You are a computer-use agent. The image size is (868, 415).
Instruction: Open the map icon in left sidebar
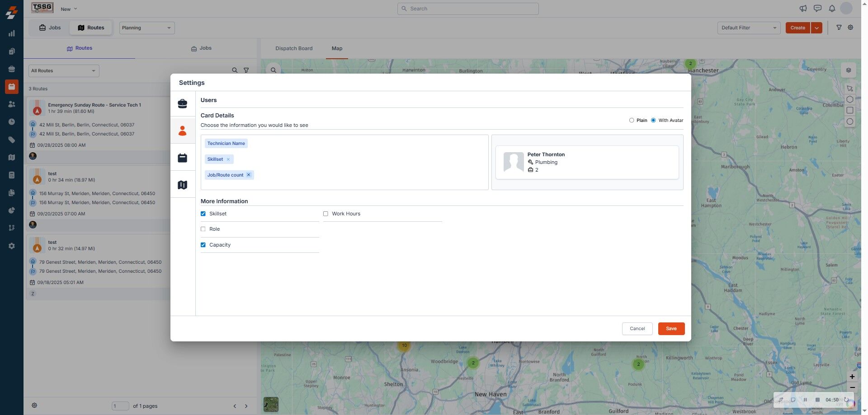coord(12,157)
